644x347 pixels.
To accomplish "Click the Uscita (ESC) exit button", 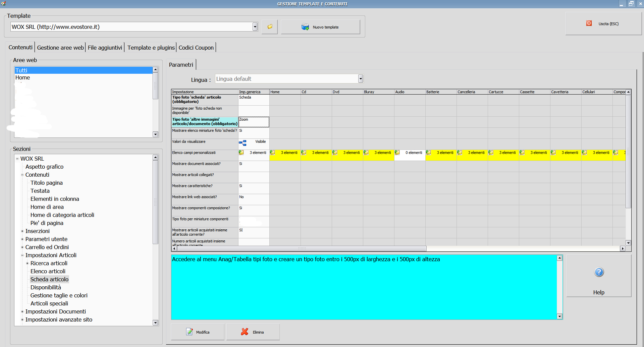I will [603, 24].
